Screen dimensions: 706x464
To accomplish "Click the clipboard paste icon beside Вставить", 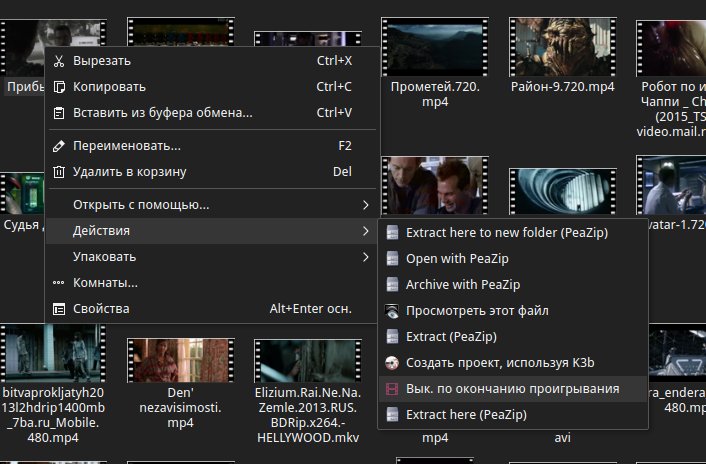I will coord(59,113).
